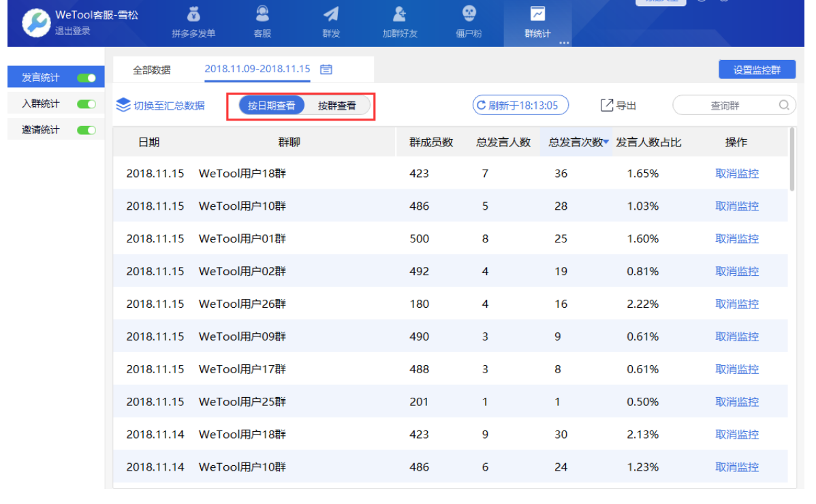Click WeTool用户09群 group name
The width and height of the screenshot is (816, 504).
tap(242, 336)
